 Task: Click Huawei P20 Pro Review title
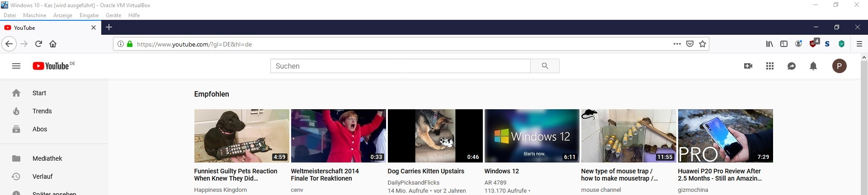point(720,175)
